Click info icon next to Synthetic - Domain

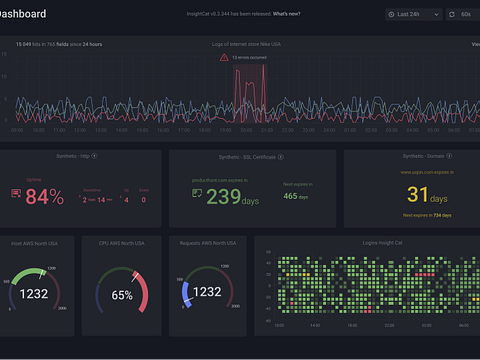[449, 156]
